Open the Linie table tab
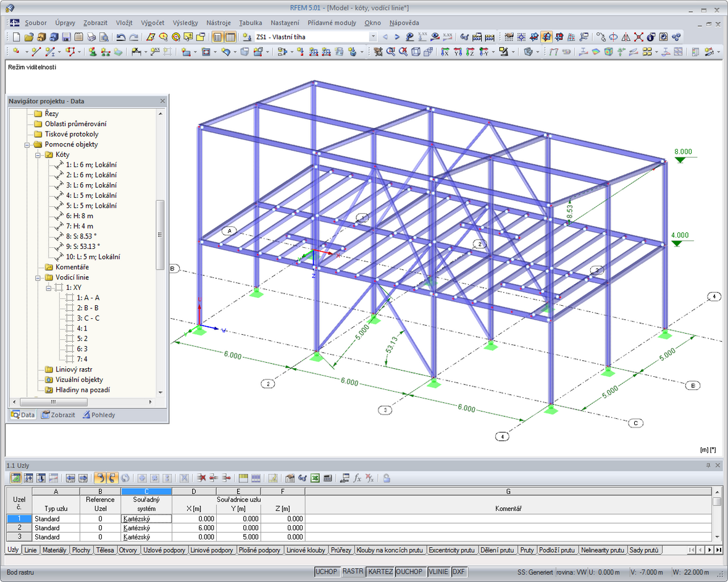728x582 pixels. coord(30,550)
